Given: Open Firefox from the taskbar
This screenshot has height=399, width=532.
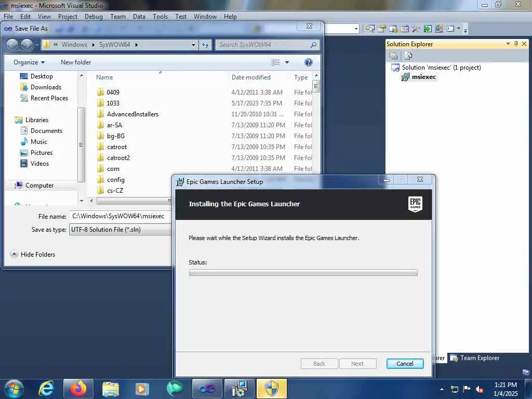Looking at the screenshot, I should coord(78,389).
